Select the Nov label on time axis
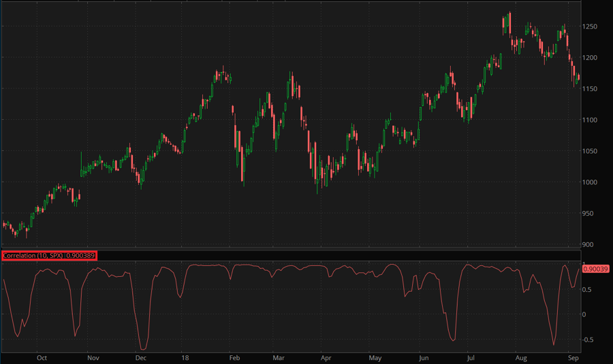The height and width of the screenshot is (364, 613). point(93,357)
